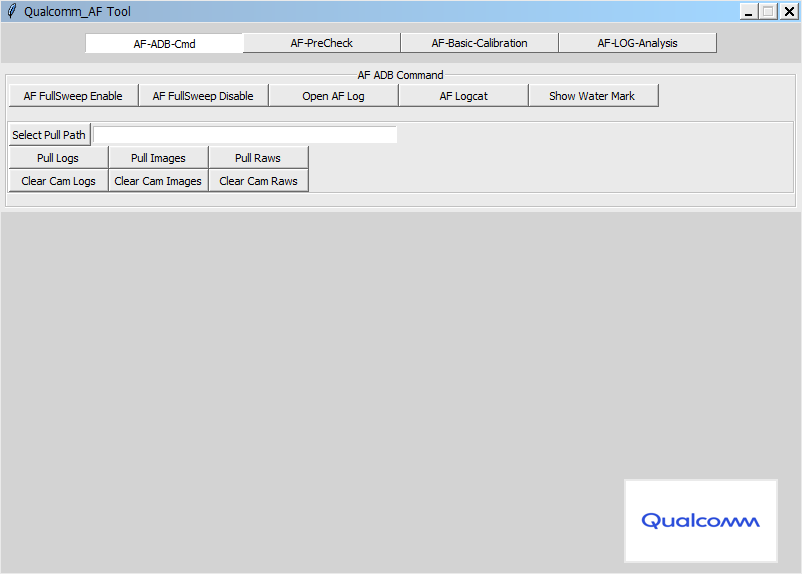Clear Cam Logs from the device
This screenshot has width=802, height=574.
[58, 181]
